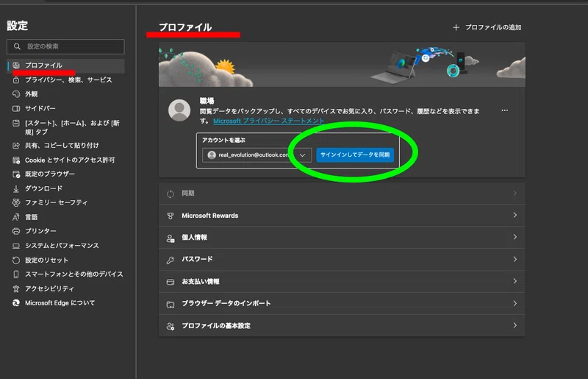The image size is (588, 379).
Task: Click the search magnifier icon in settings
Action: point(17,46)
